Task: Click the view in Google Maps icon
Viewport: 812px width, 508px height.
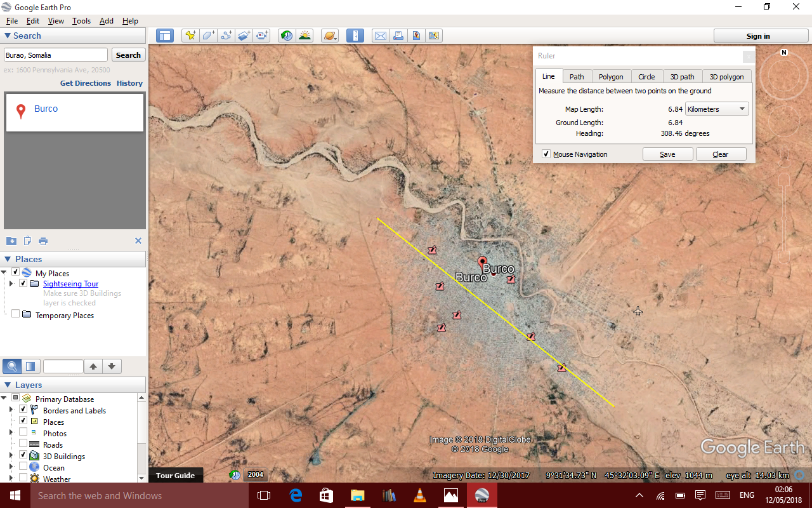Action: pos(434,36)
